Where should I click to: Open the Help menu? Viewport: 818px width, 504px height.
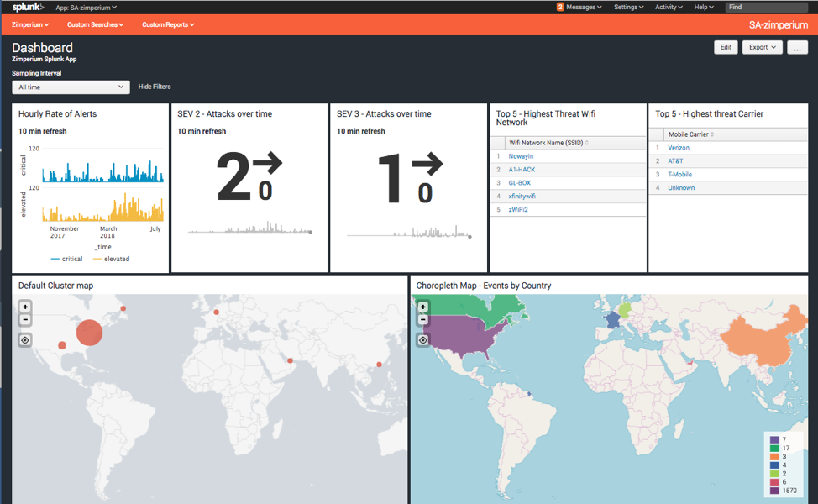click(x=704, y=7)
